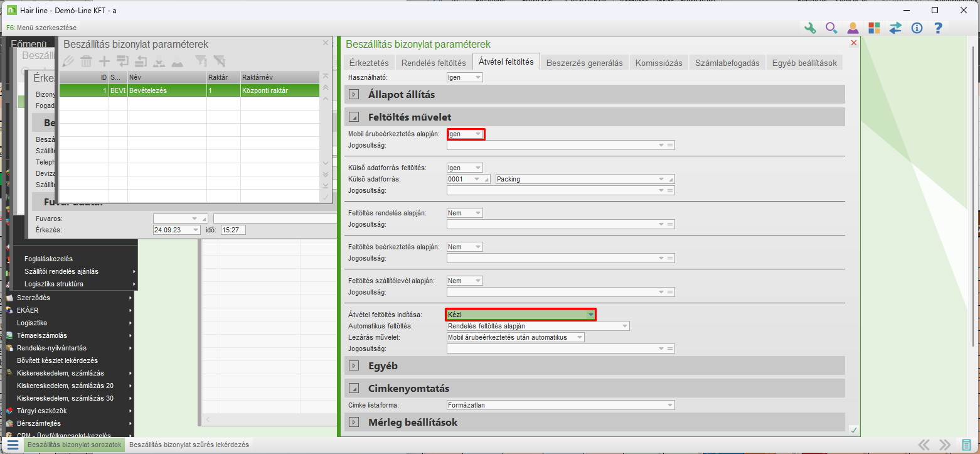The image size is (980, 454).
Task: Click the four colored squares icon
Action: coord(874,28)
